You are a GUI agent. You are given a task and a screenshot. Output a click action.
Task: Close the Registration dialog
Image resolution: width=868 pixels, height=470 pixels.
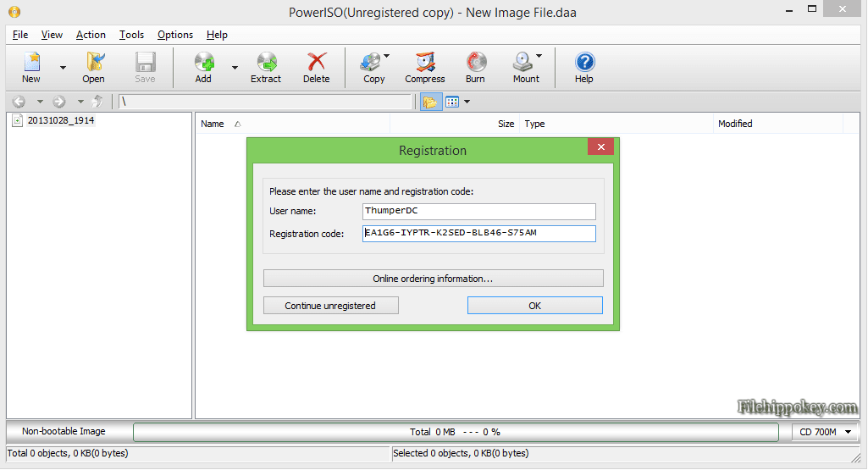click(x=600, y=147)
